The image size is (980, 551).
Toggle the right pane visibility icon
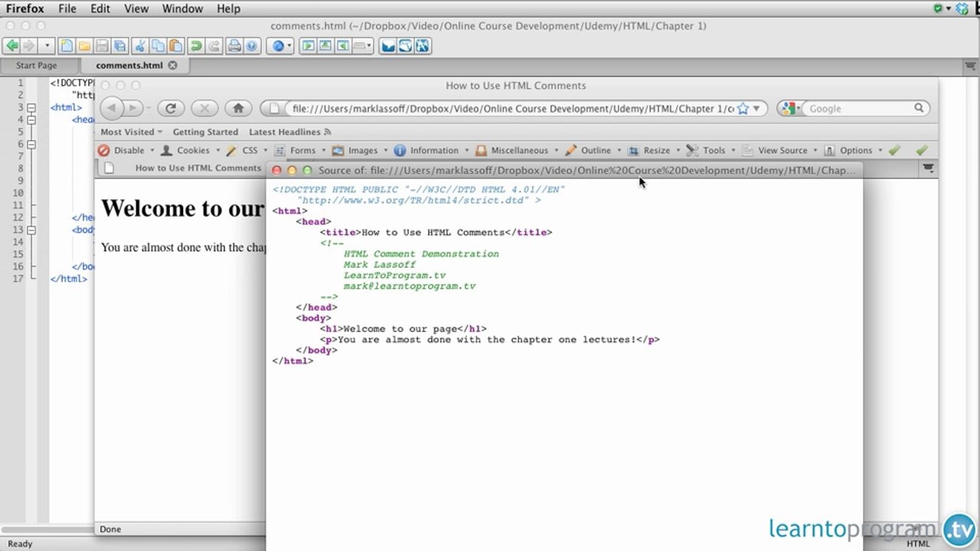tap(342, 46)
